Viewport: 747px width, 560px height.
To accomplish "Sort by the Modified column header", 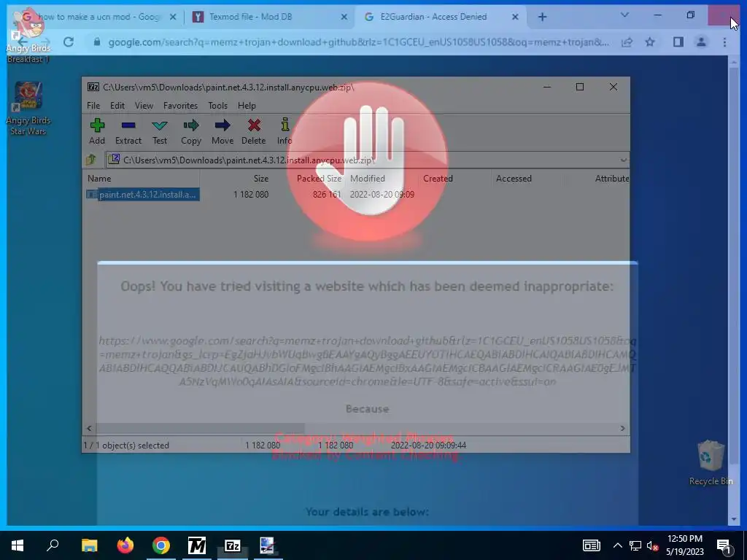I will pos(368,179).
